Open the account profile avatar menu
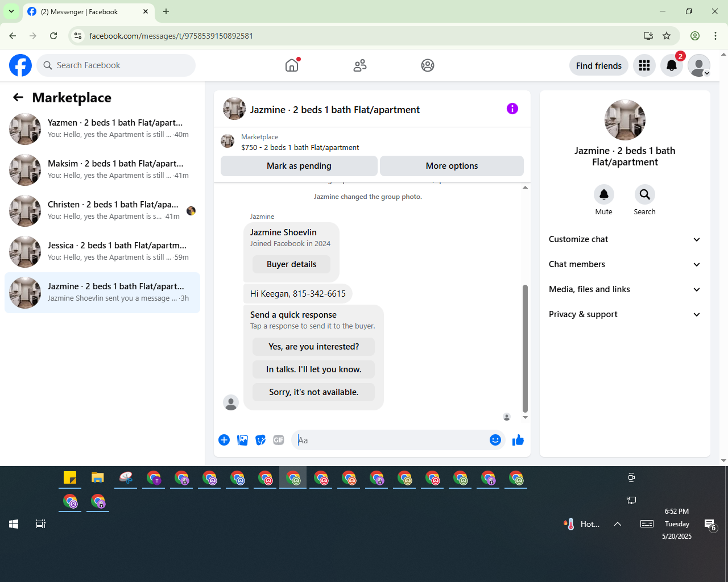Image resolution: width=728 pixels, height=582 pixels. (699, 65)
